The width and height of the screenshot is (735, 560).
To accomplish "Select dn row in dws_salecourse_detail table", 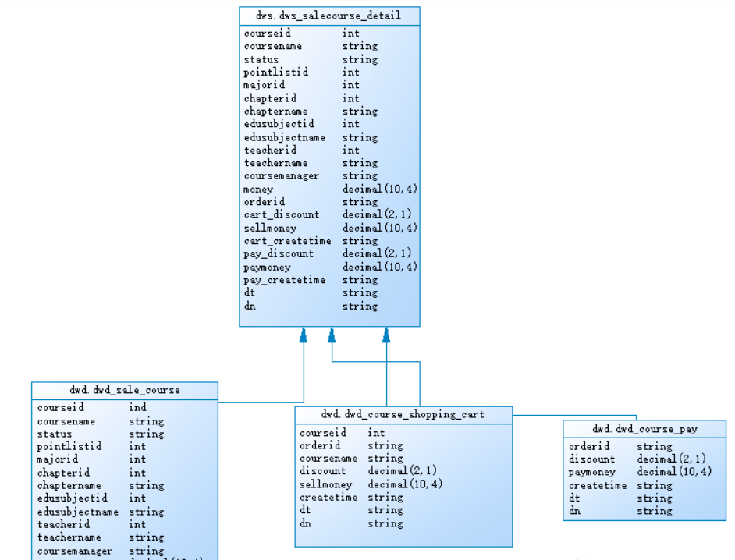I will click(329, 306).
